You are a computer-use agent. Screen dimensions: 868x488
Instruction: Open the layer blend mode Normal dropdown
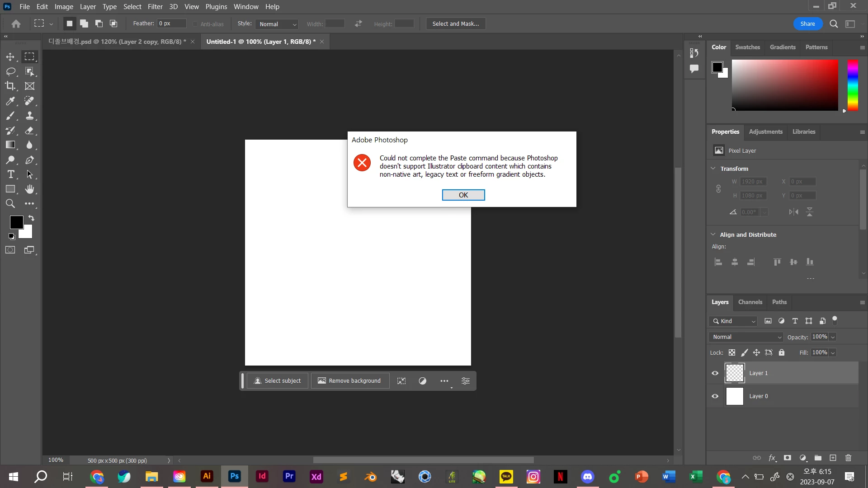746,337
